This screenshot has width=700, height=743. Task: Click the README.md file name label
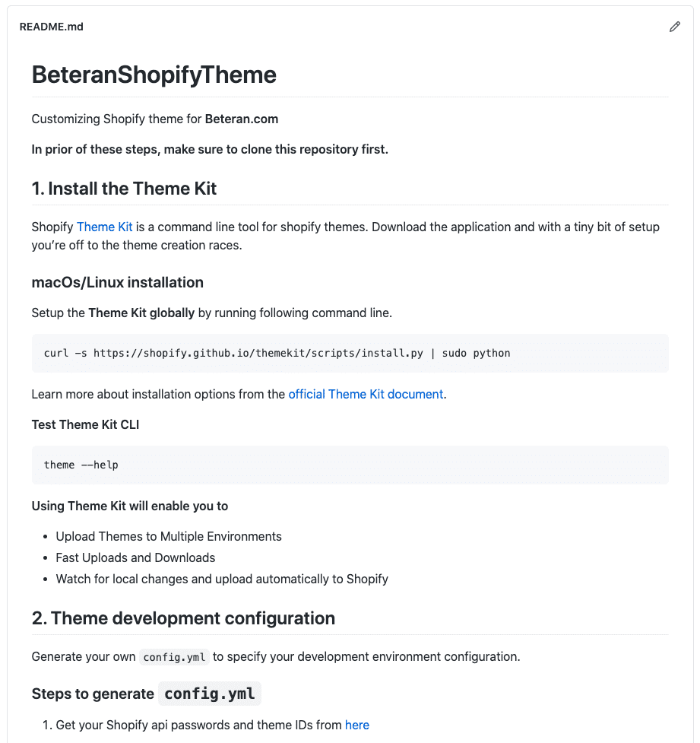click(x=51, y=27)
